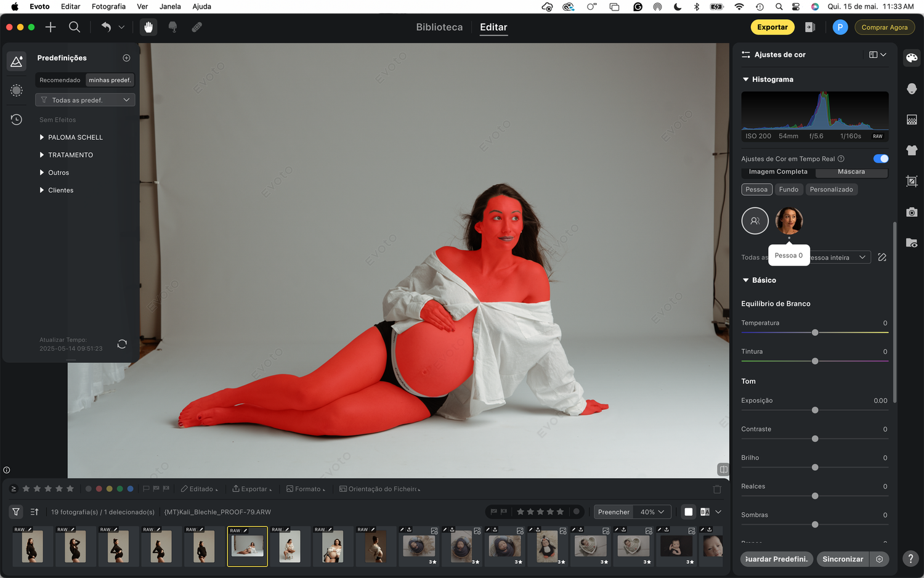Select the Fundo mask option
Screen dimensions: 924x578
(788, 190)
